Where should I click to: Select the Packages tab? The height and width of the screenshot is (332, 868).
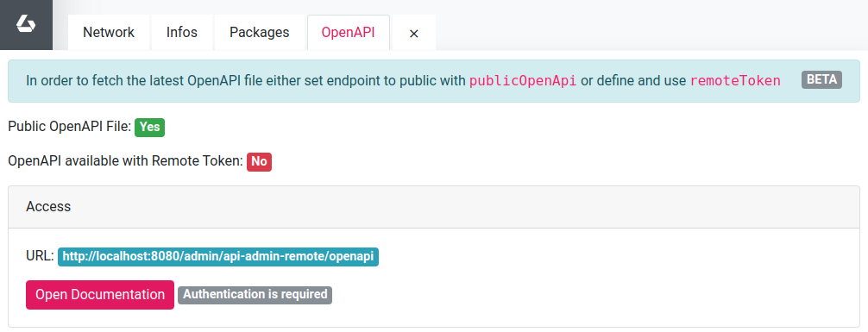click(x=259, y=33)
